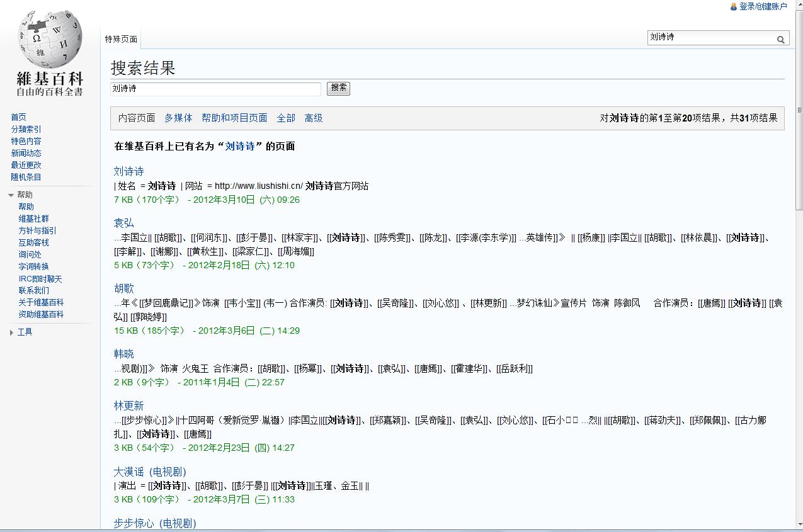
Task: Open the 刘诗诗 search result title
Action: point(129,171)
